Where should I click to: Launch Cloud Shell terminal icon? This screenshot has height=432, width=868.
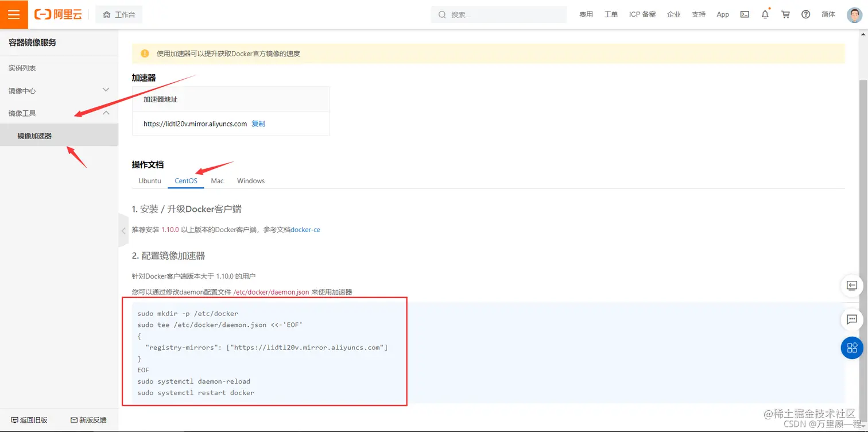[x=745, y=14]
